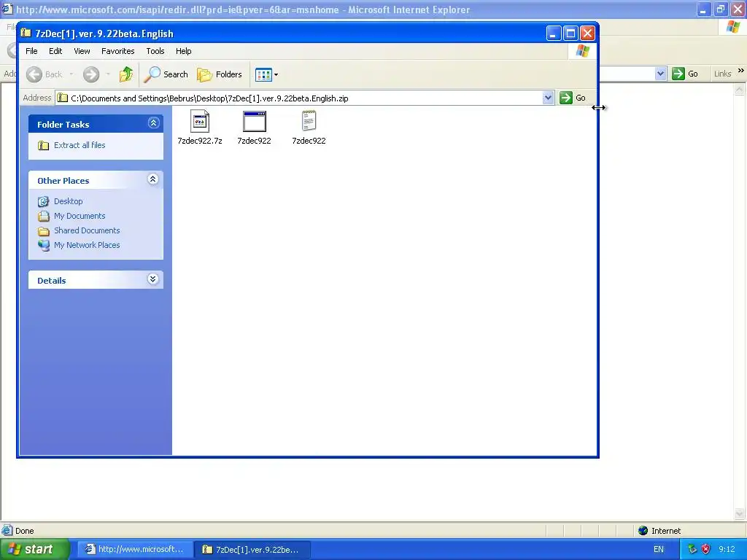The image size is (747, 560).
Task: Click the My Documents folder icon
Action: [x=43, y=216]
